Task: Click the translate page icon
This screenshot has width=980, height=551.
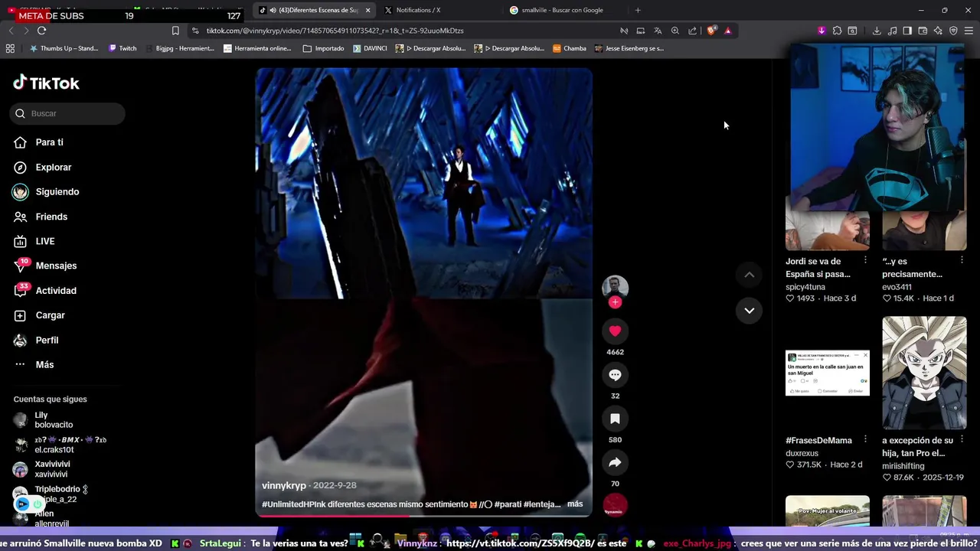Action: click(x=658, y=31)
